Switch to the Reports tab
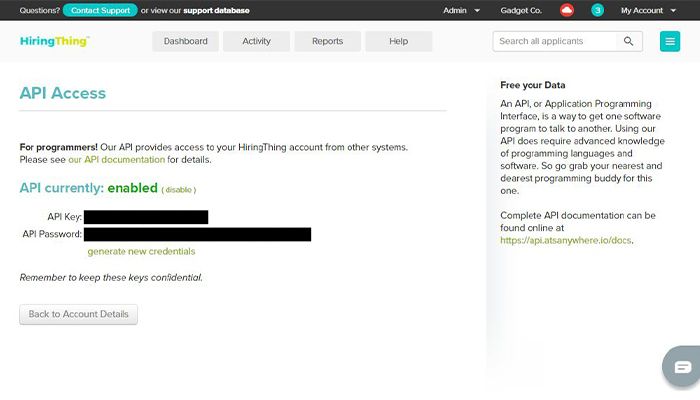 tap(327, 41)
